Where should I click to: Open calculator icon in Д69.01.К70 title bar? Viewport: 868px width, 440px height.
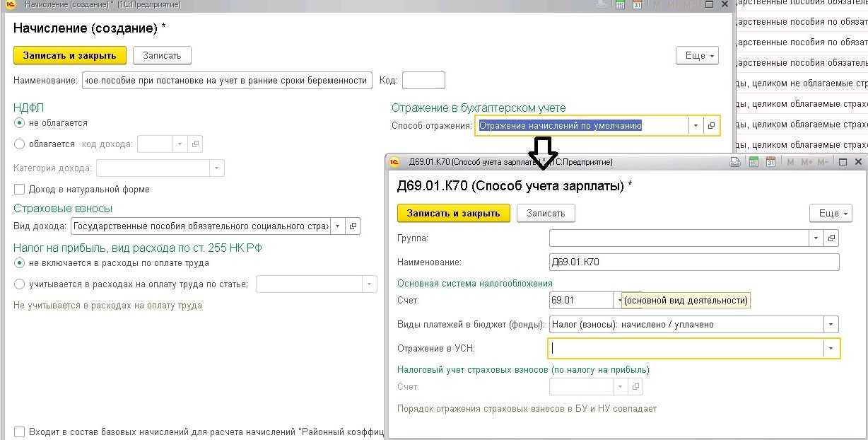tap(753, 162)
